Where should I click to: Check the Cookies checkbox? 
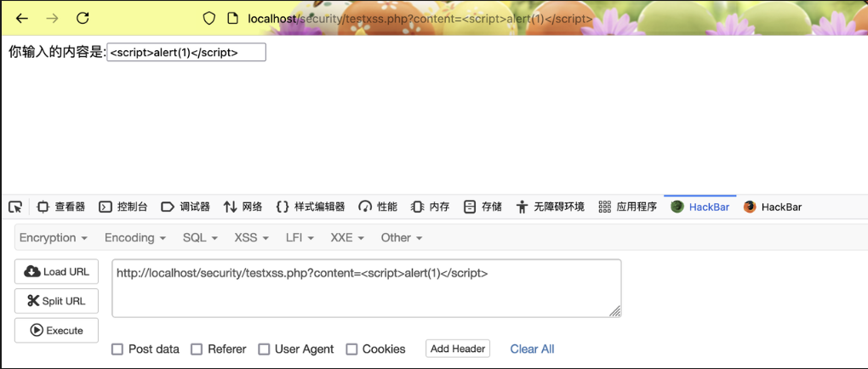(351, 349)
